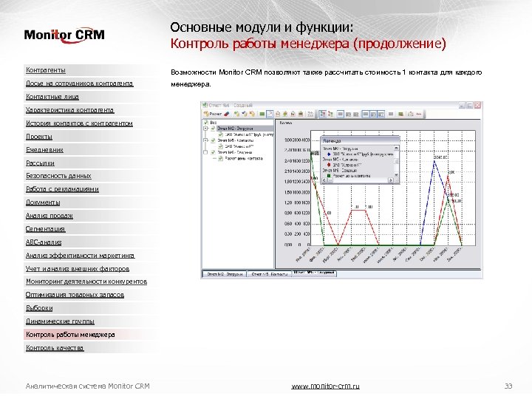Open the Проекты link
The width and height of the screenshot is (532, 399).
pyautogui.click(x=39, y=137)
